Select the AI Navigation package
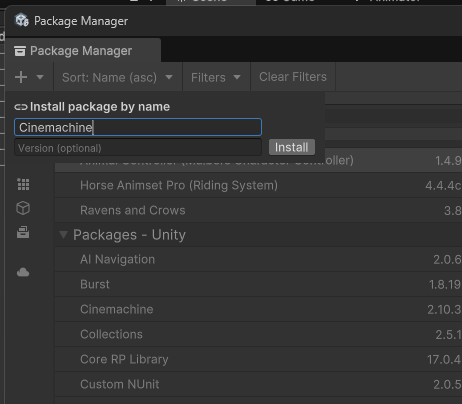This screenshot has height=404, width=462. tap(258, 259)
